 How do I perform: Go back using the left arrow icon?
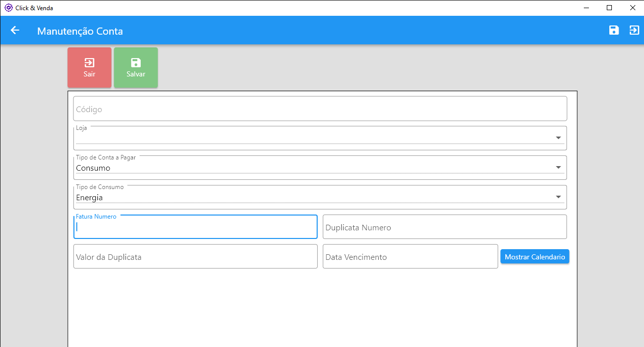click(15, 31)
